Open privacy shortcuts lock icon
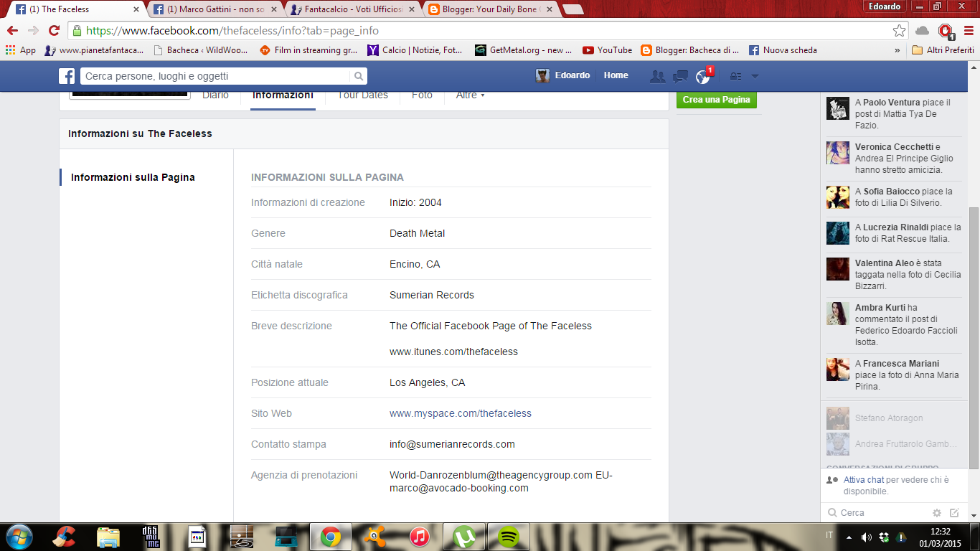Viewport: 980px width, 551px height. 735,76
